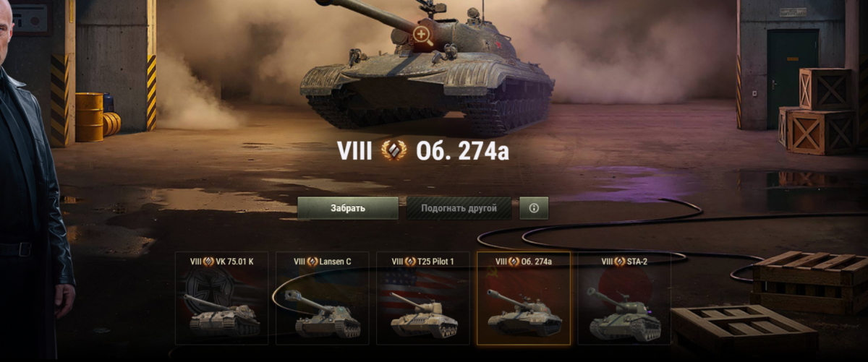Click the premium badge on the VK 75.01 K card
The image size is (868, 362).
(208, 262)
